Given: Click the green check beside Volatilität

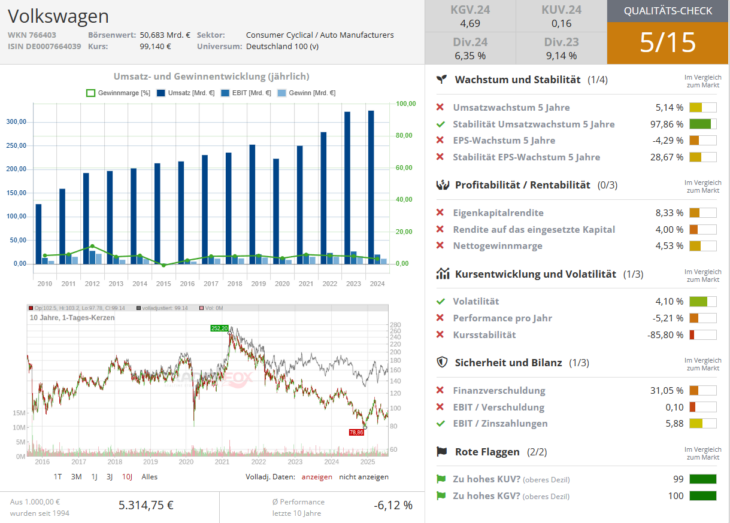Looking at the screenshot, I should [x=440, y=301].
